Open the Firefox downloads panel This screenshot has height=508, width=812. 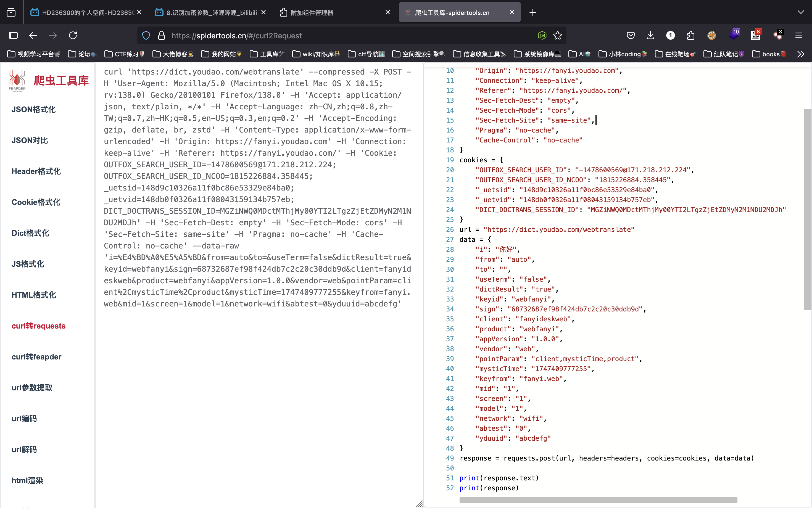click(650, 35)
